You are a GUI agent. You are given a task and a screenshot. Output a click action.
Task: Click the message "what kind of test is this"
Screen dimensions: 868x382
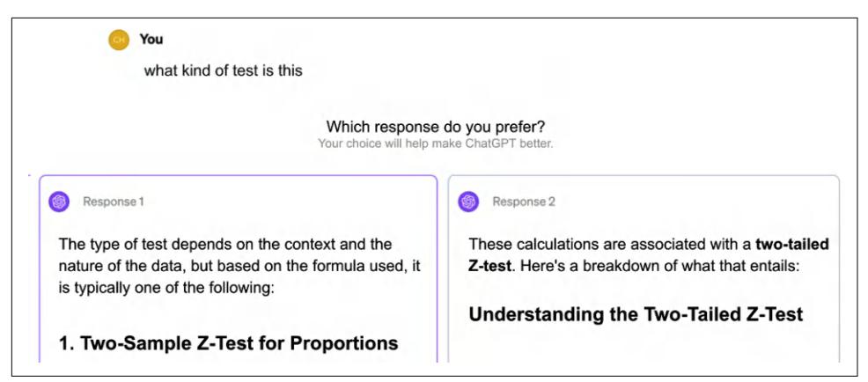pyautogui.click(x=223, y=70)
